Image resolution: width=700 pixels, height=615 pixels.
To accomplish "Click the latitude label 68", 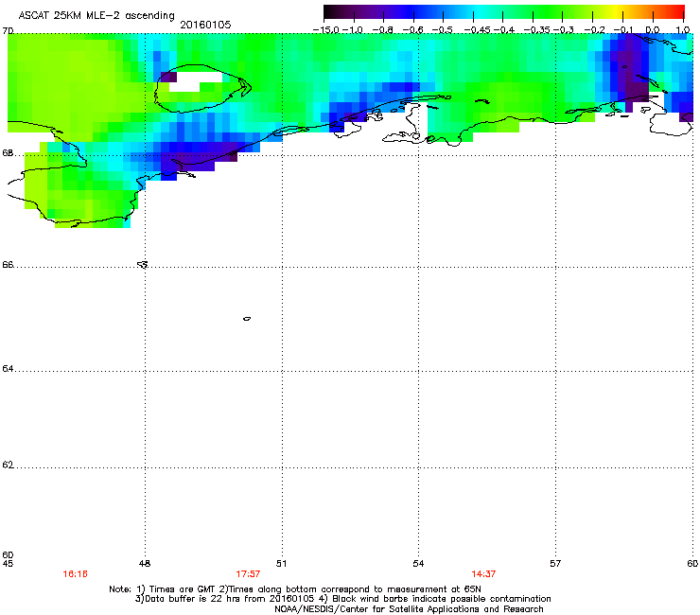I will (x=8, y=152).
